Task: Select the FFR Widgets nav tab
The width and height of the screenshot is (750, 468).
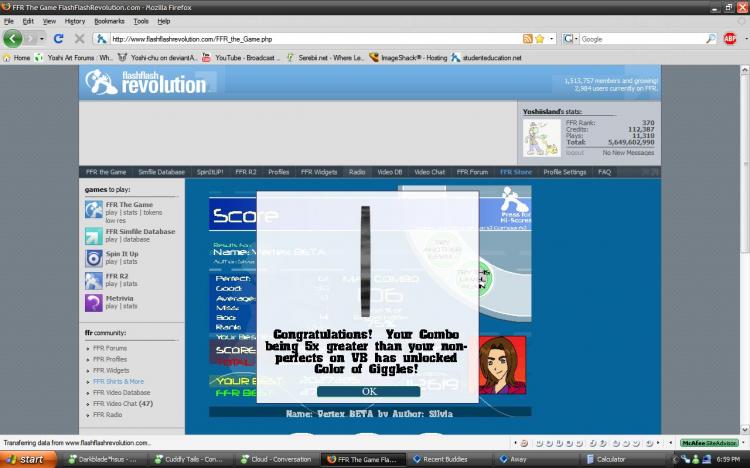Action: [x=319, y=172]
